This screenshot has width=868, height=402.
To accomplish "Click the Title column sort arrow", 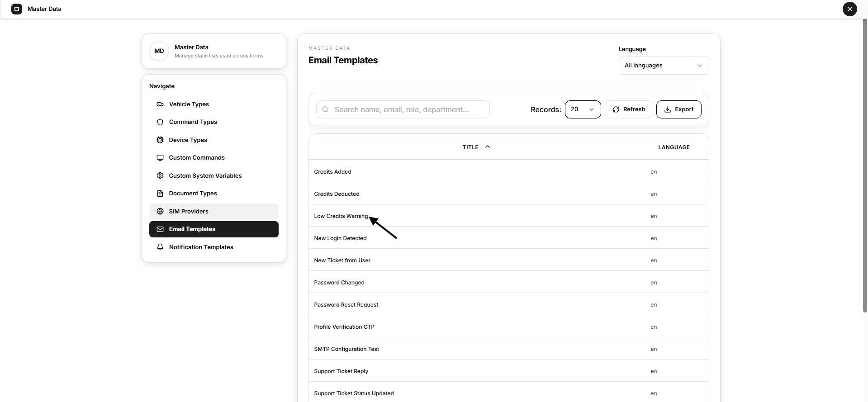I will coord(488,147).
